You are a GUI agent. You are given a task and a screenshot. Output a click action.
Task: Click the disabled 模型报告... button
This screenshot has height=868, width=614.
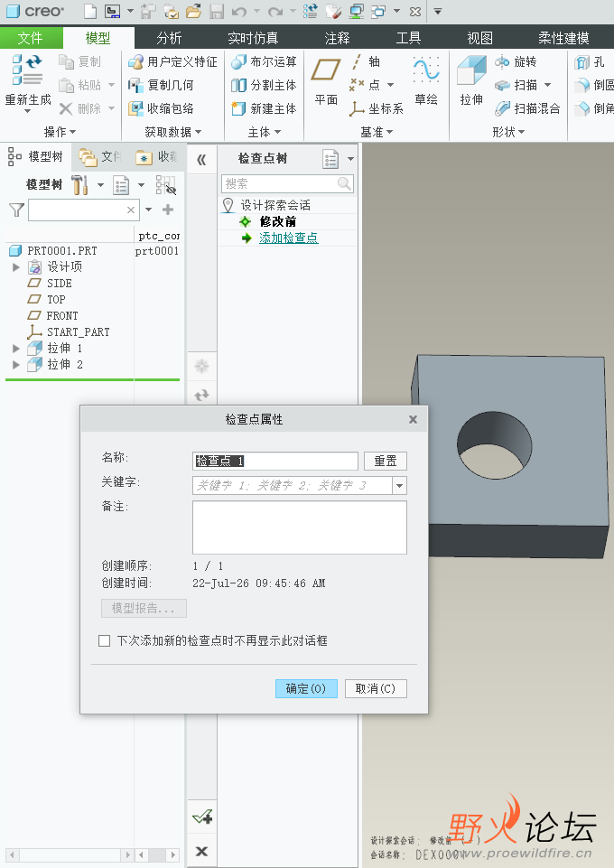[144, 609]
